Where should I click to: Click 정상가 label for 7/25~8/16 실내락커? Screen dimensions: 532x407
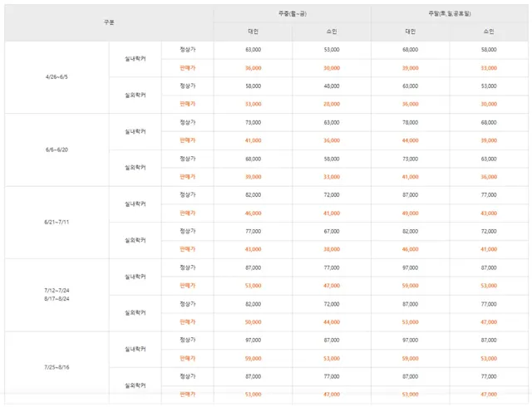click(x=187, y=341)
